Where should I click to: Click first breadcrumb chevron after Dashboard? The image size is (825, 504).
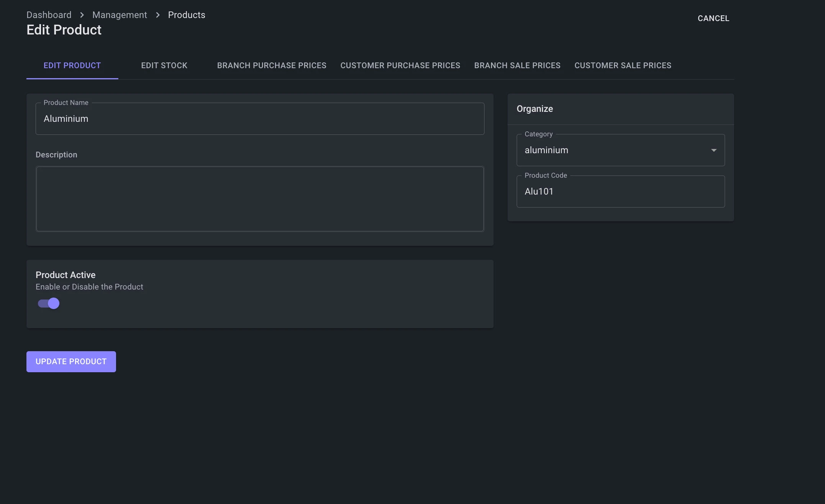(x=82, y=15)
